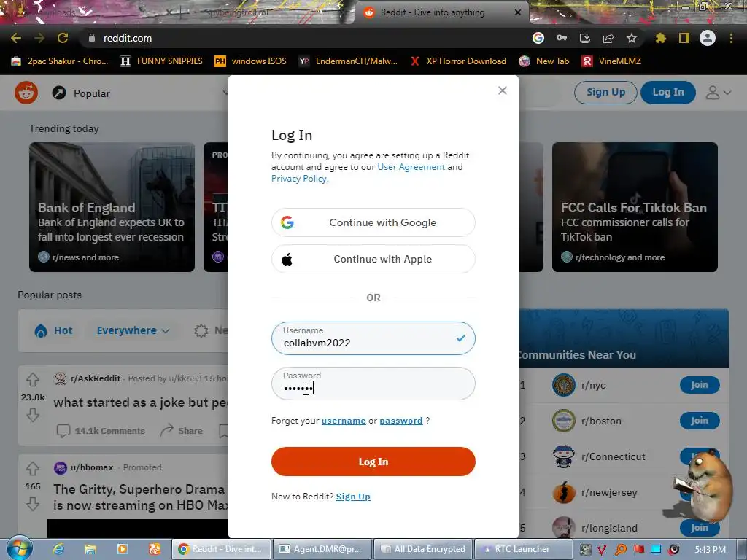The height and width of the screenshot is (560, 747).
Task: Open Windows Explorer folder from taskbar
Action: [x=90, y=549]
